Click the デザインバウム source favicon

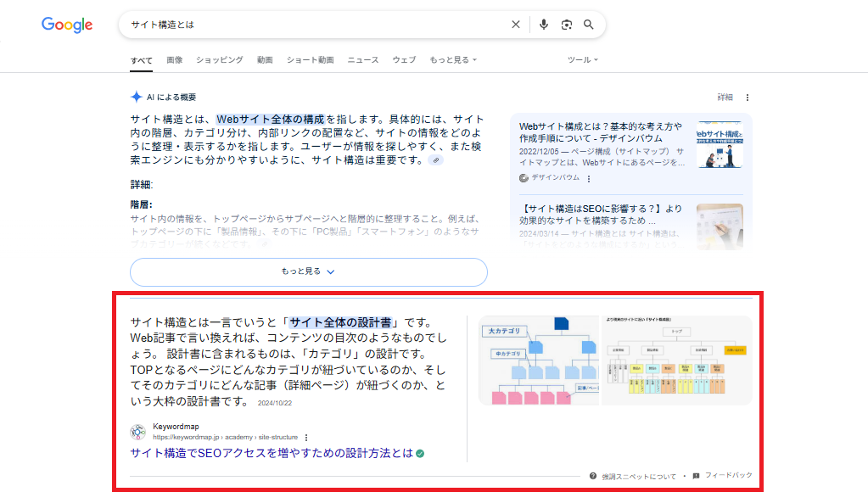click(524, 177)
